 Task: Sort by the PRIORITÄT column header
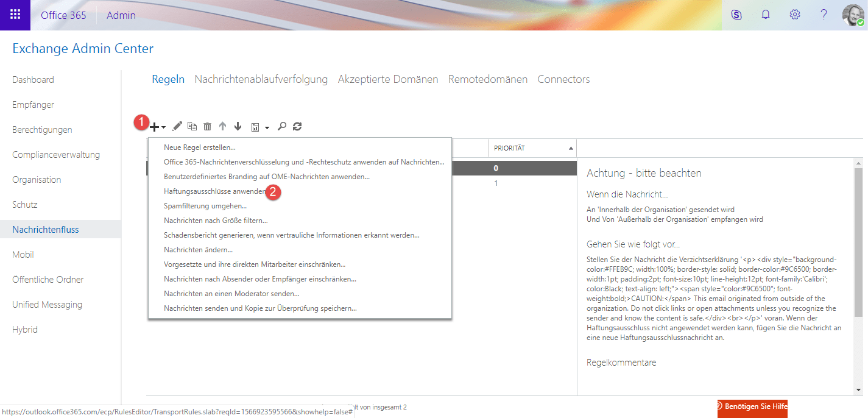click(532, 148)
